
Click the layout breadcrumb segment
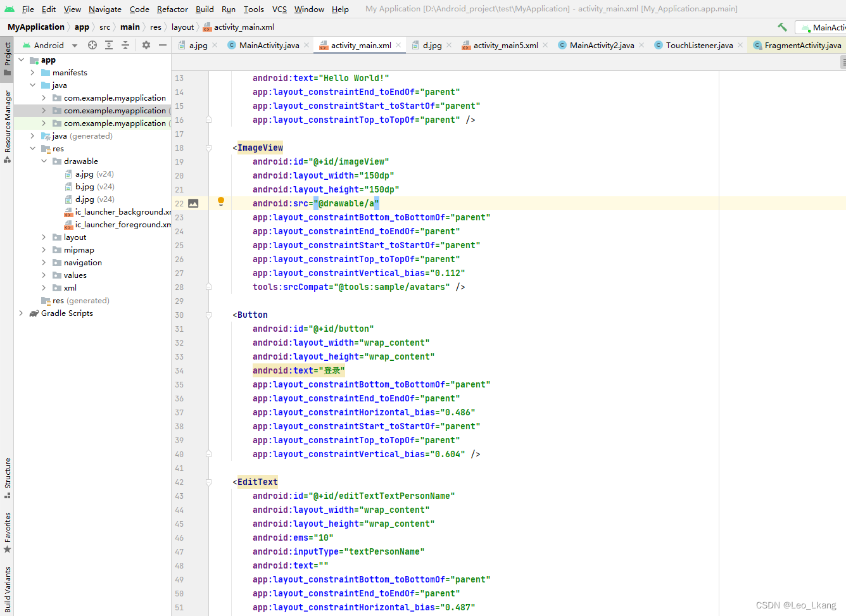click(x=182, y=27)
